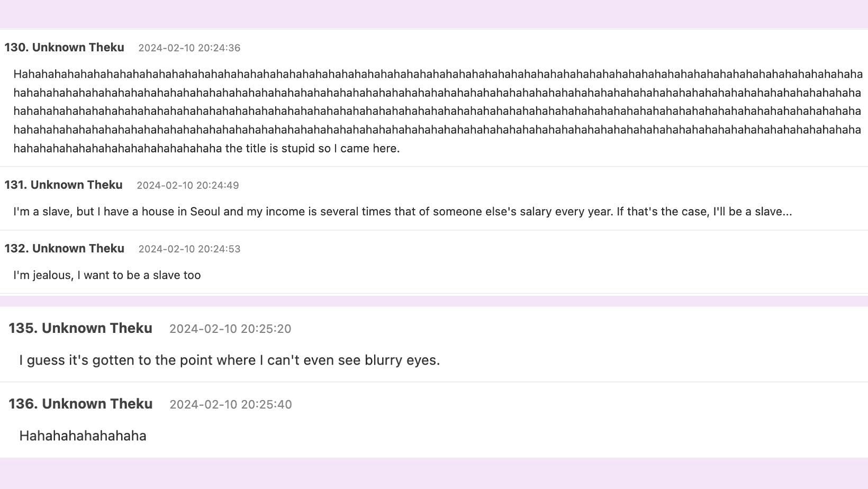
Task: Click the 20:25:40 timestamp
Action: [x=230, y=404]
